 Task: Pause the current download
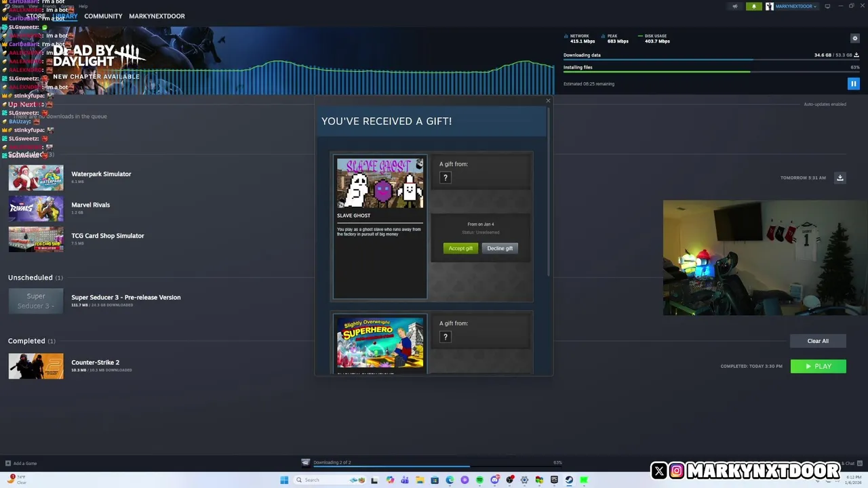853,84
